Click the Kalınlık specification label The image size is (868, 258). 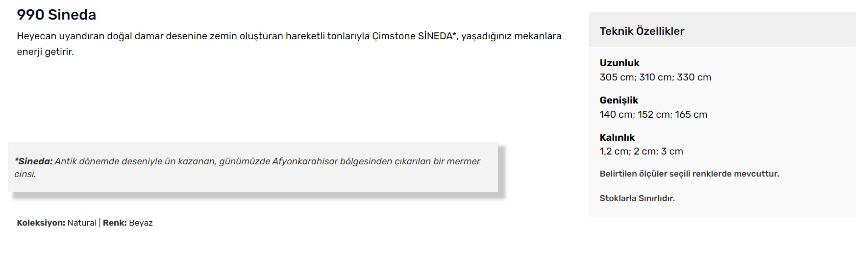(617, 137)
